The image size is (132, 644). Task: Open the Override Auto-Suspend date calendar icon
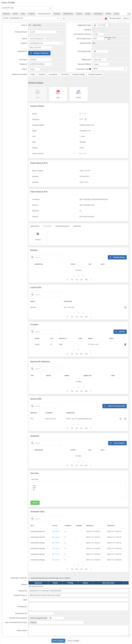(x=50, y=618)
